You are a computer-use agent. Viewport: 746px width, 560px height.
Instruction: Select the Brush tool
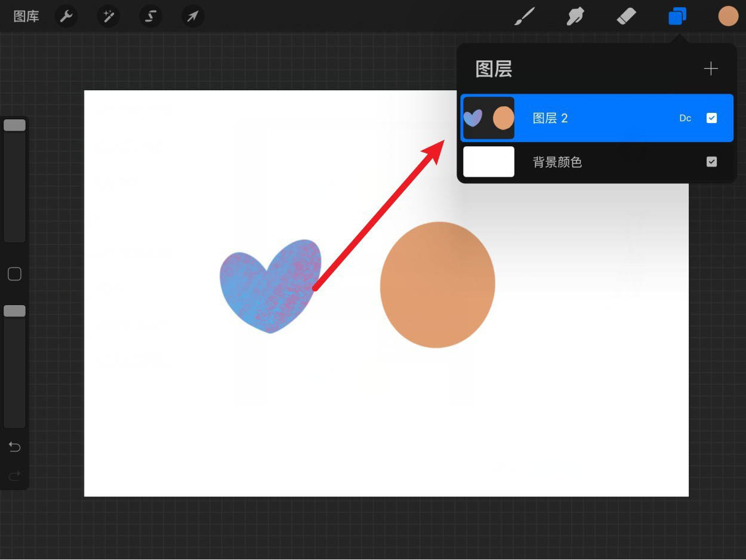[524, 17]
